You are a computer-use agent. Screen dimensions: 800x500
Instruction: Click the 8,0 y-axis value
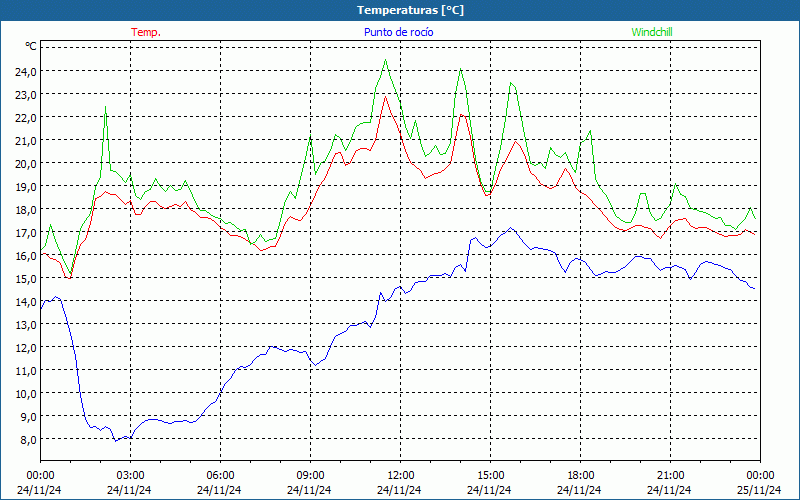pos(28,439)
